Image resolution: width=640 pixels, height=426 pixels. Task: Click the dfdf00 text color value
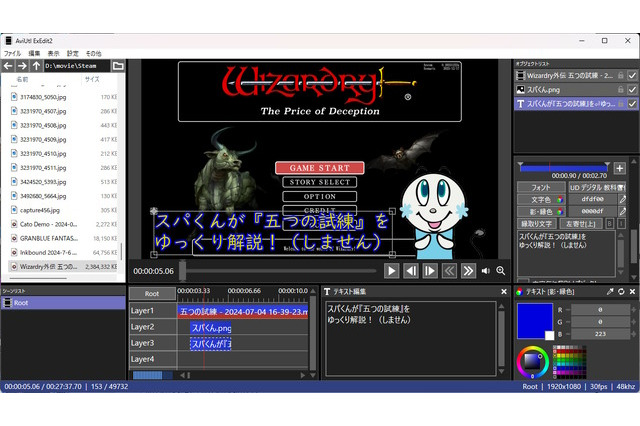click(593, 200)
